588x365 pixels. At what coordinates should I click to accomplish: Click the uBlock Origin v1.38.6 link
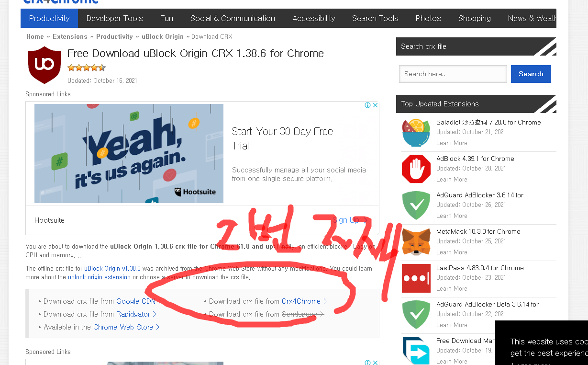[112, 269]
